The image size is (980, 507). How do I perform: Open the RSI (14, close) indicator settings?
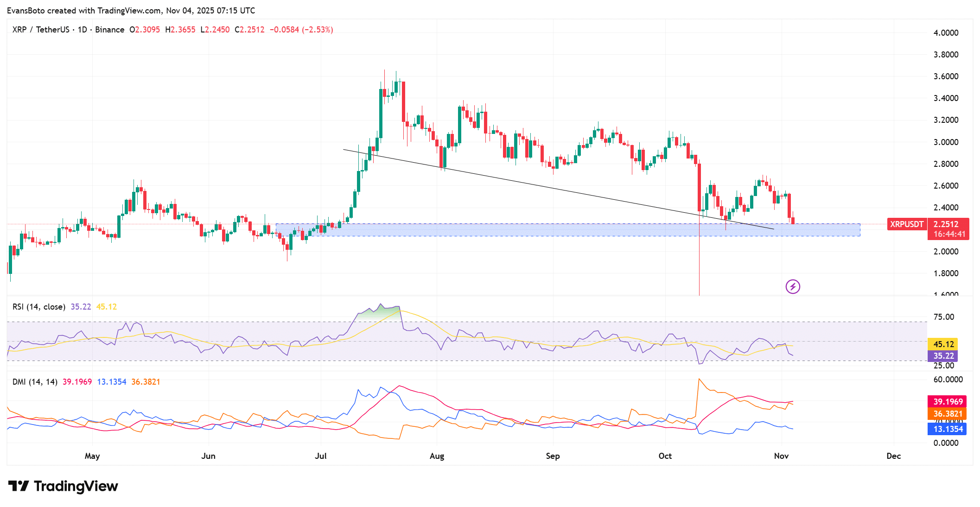tap(40, 306)
